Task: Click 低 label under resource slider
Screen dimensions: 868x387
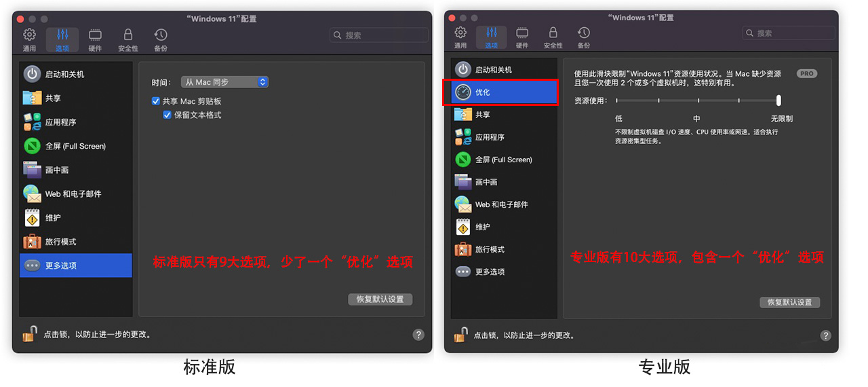Action: click(x=618, y=119)
